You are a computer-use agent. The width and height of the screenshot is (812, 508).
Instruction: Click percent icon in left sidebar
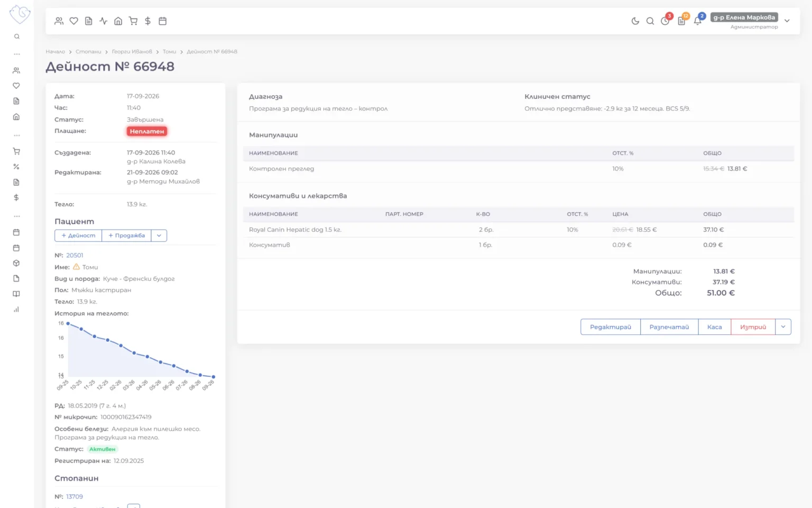pyautogui.click(x=16, y=167)
